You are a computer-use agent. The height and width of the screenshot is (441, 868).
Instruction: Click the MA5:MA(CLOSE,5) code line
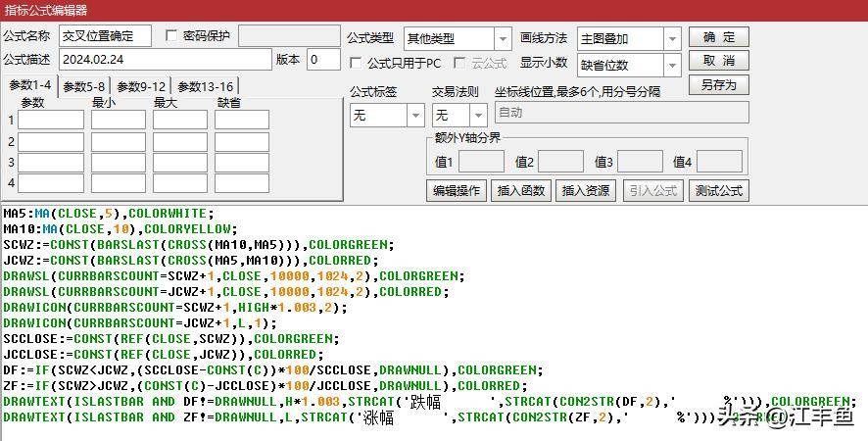point(109,214)
